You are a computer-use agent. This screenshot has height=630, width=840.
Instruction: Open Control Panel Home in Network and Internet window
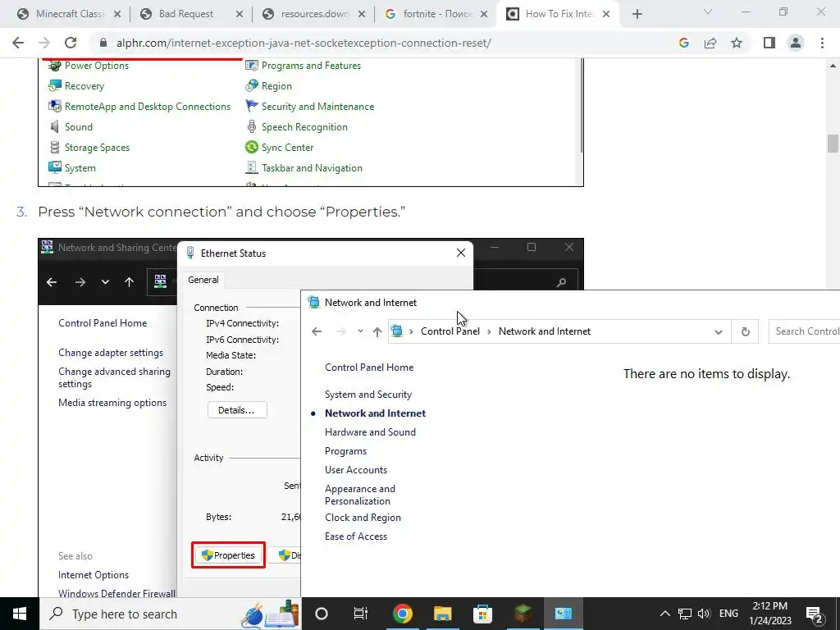click(x=369, y=367)
